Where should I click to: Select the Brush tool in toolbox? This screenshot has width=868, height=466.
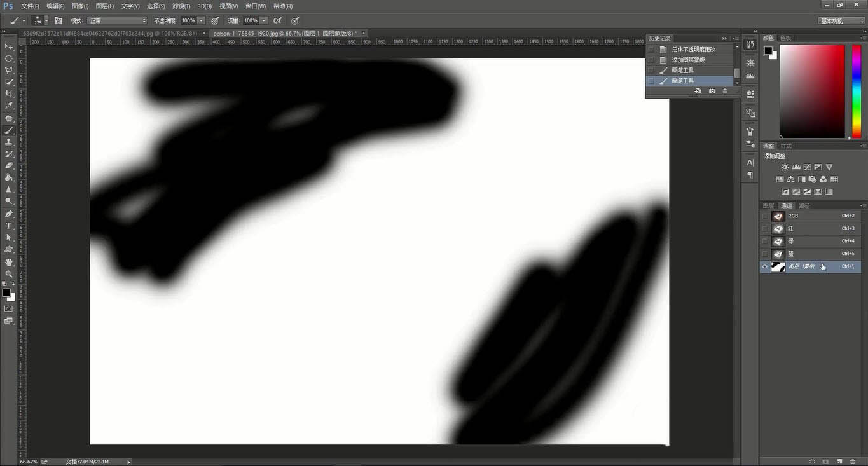9,130
